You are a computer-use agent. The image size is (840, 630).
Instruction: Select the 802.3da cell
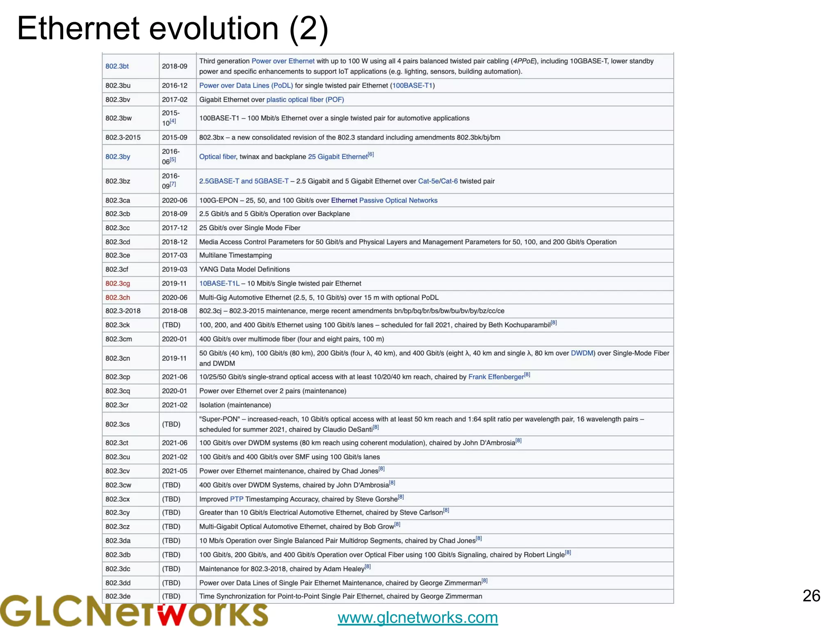pos(130,541)
